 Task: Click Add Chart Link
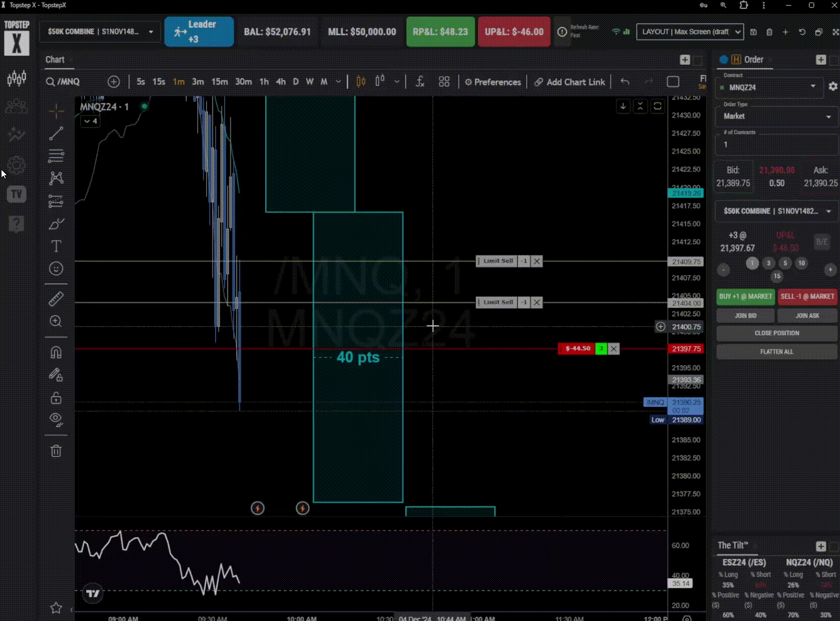570,82
